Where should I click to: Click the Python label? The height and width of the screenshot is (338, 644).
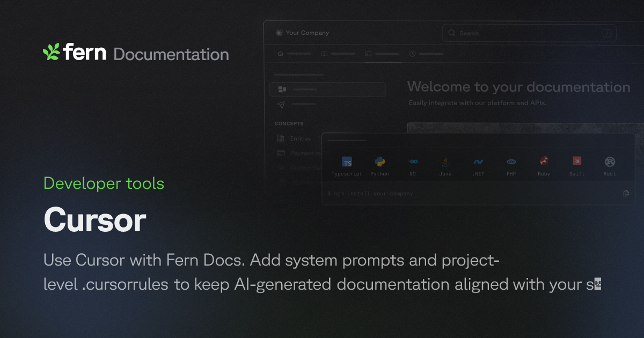(380, 174)
